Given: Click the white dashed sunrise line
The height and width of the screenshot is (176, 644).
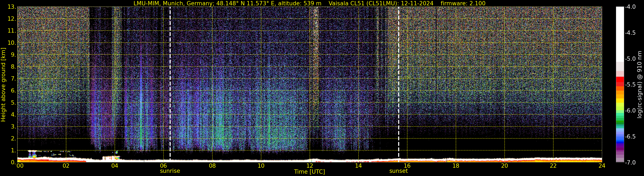Looking at the screenshot, I should tap(170, 82).
